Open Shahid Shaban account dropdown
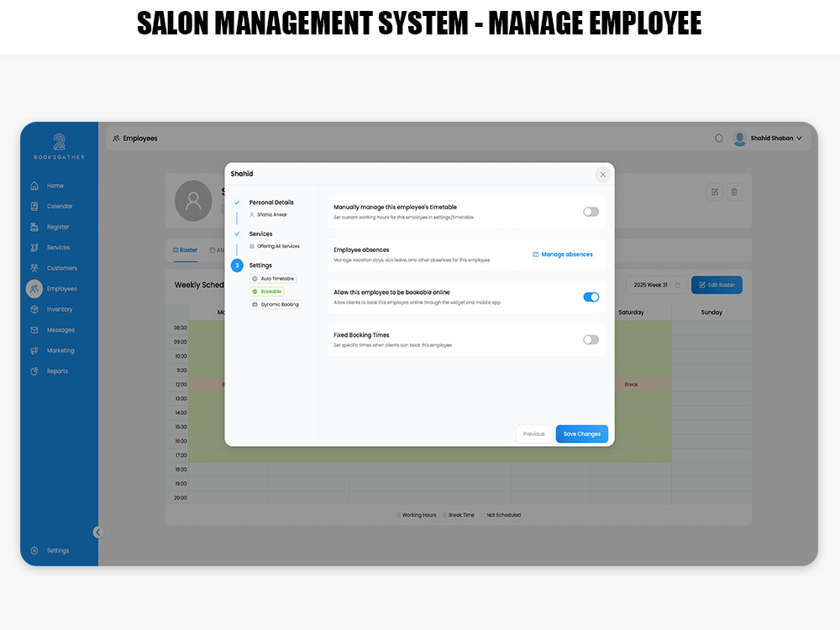This screenshot has height=630, width=840. point(775,139)
